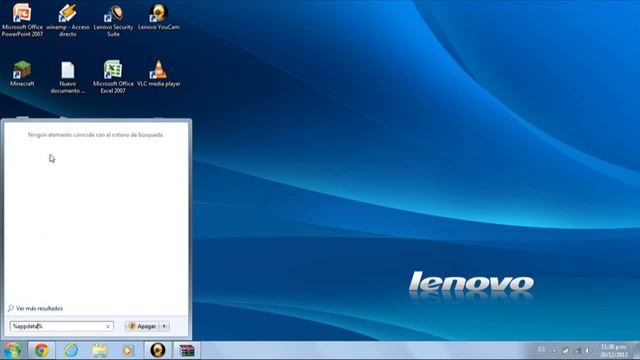This screenshot has width=640, height=360.
Task: Clear the Start menu search text
Action: pos(108,327)
